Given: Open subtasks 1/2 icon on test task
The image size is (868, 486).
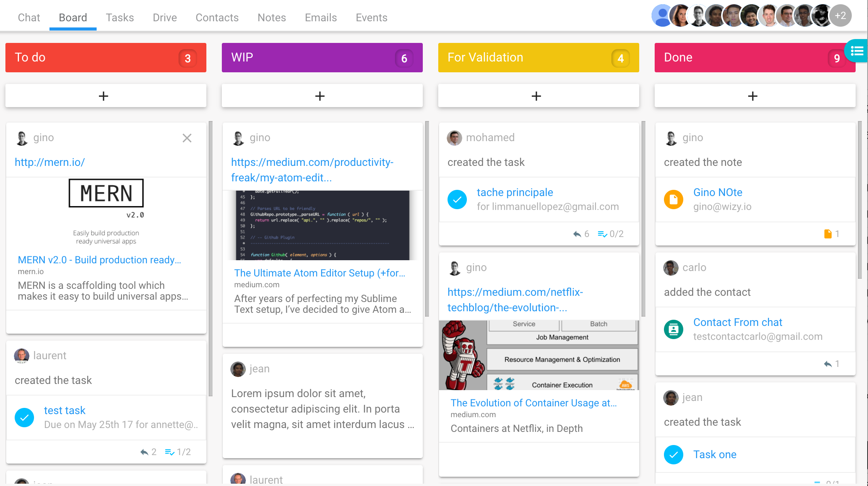Looking at the screenshot, I should coord(170,452).
